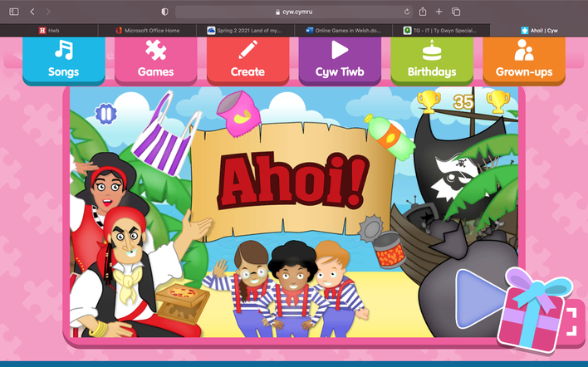Screen dimensions: 588x367
Task: Go forward with the right chevron
Action: click(x=48, y=12)
